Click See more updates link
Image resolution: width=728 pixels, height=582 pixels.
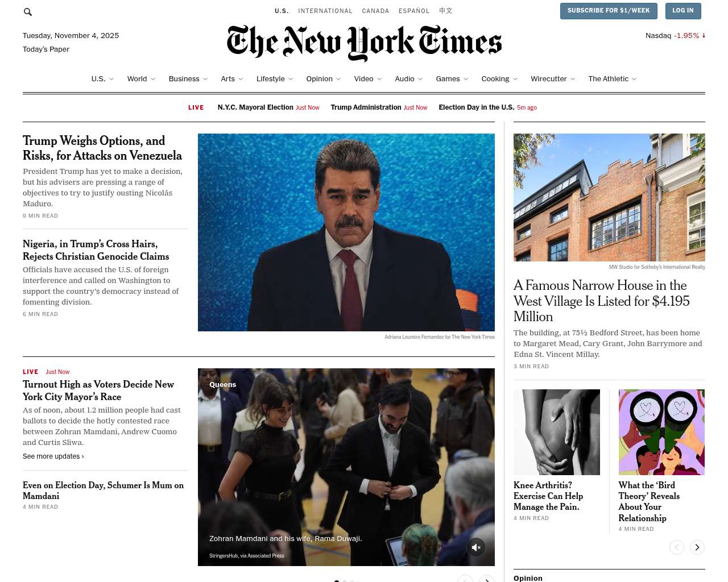point(53,456)
